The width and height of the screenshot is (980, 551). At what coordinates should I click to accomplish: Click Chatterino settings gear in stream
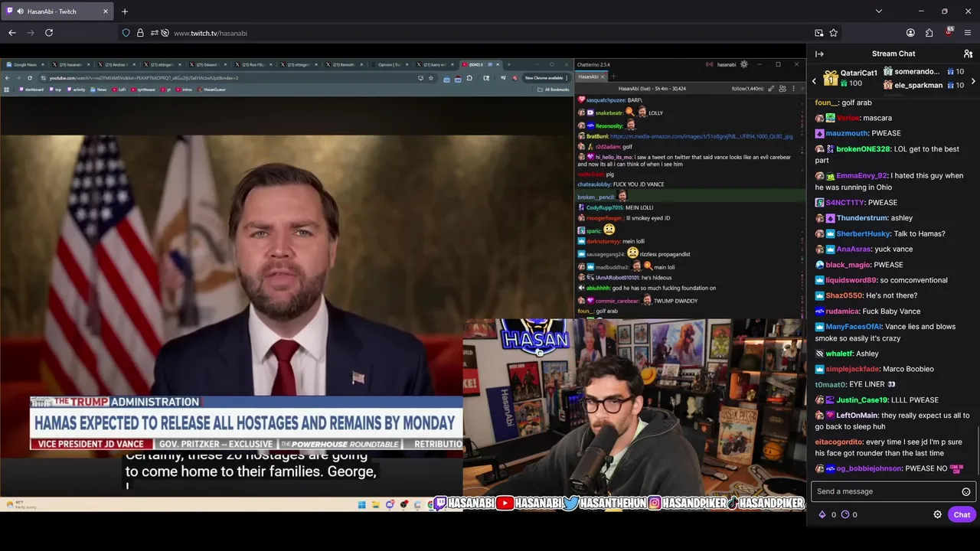point(743,64)
